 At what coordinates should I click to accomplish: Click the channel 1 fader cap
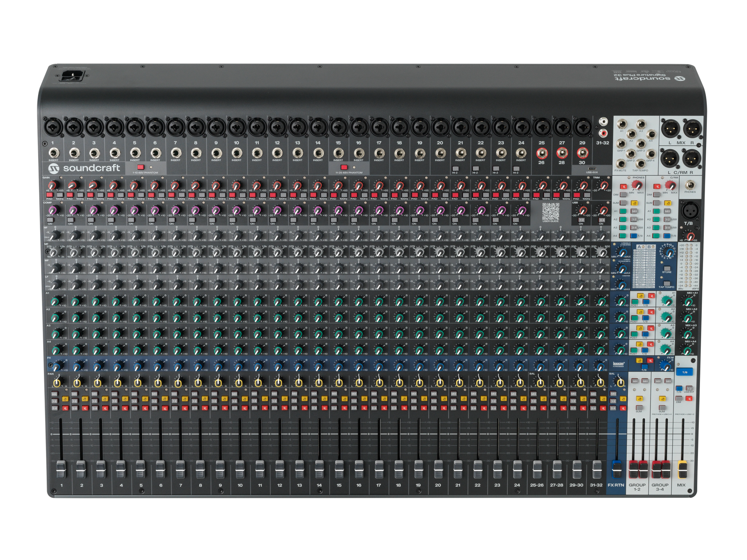point(61,469)
